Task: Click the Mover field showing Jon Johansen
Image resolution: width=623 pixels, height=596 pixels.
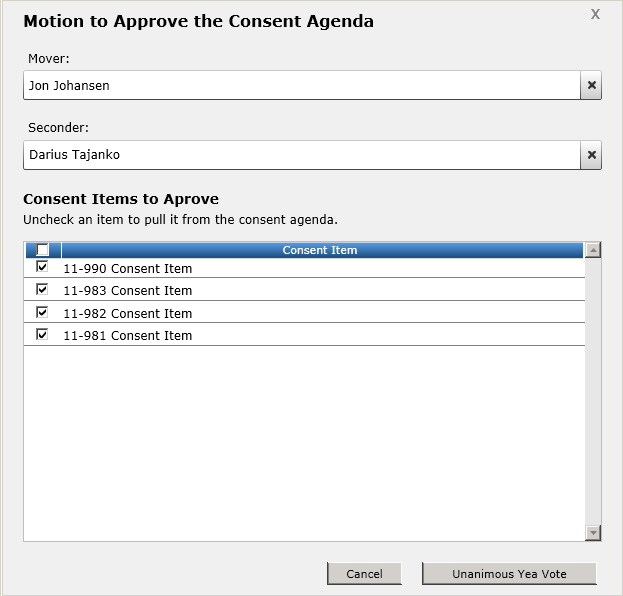Action: (300, 86)
